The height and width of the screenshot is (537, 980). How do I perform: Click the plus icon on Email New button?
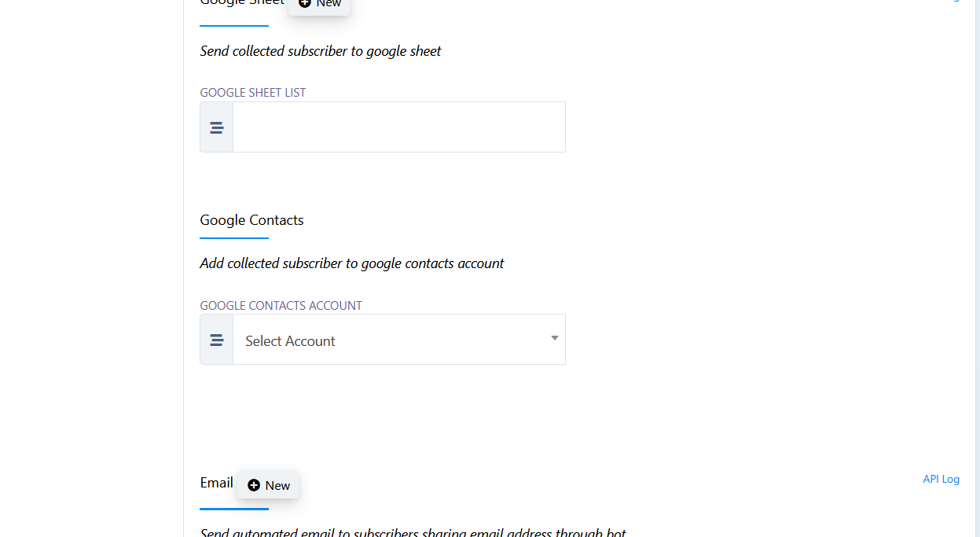[x=253, y=485]
